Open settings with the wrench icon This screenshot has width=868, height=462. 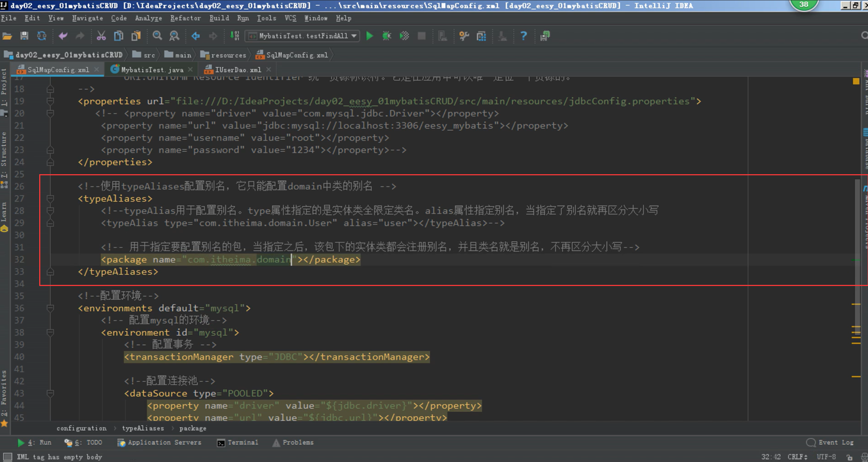click(x=464, y=36)
